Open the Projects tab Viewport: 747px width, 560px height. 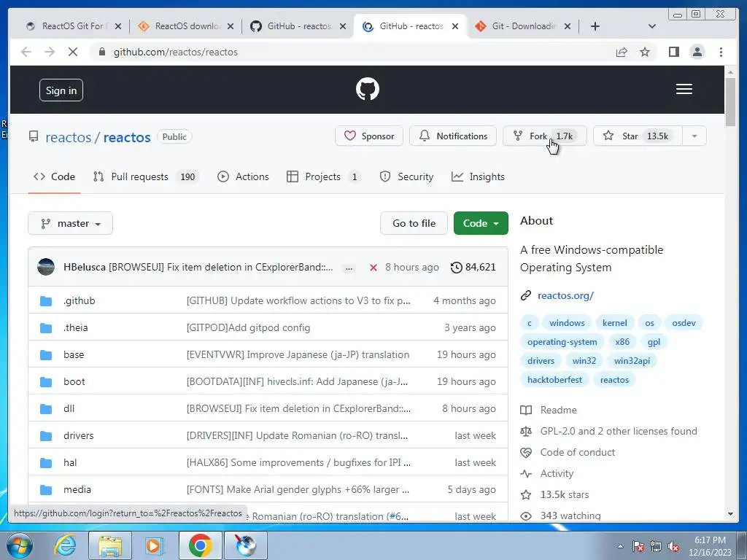pyautogui.click(x=323, y=176)
